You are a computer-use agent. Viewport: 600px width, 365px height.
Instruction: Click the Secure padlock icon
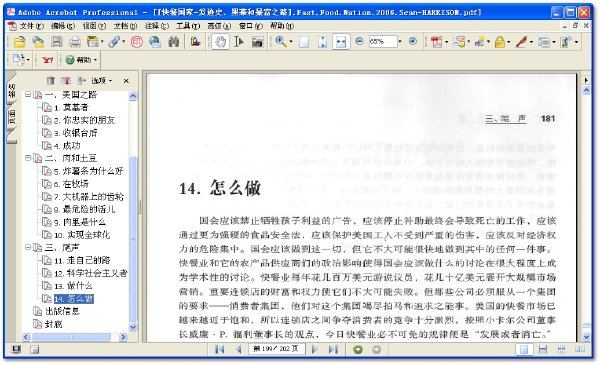(499, 42)
